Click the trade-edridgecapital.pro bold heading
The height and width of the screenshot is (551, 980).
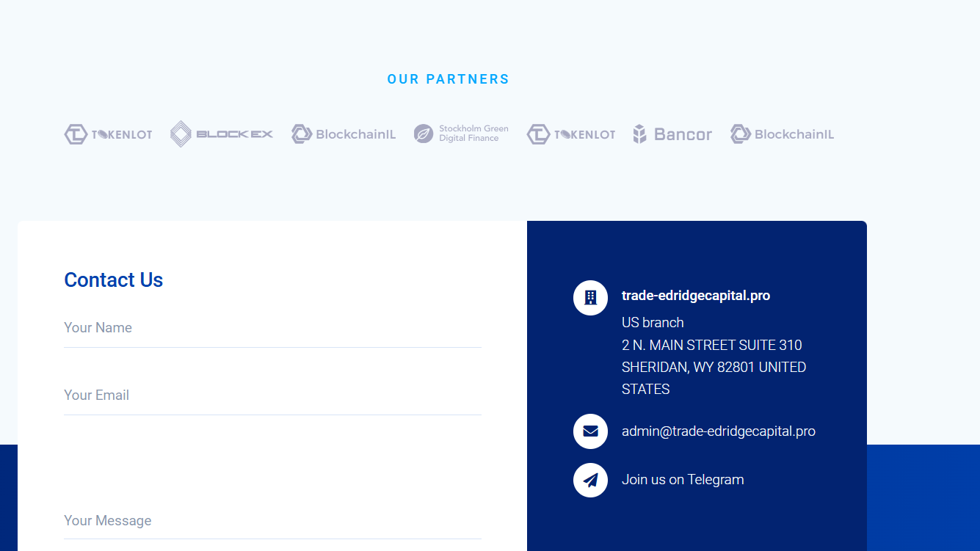click(696, 296)
